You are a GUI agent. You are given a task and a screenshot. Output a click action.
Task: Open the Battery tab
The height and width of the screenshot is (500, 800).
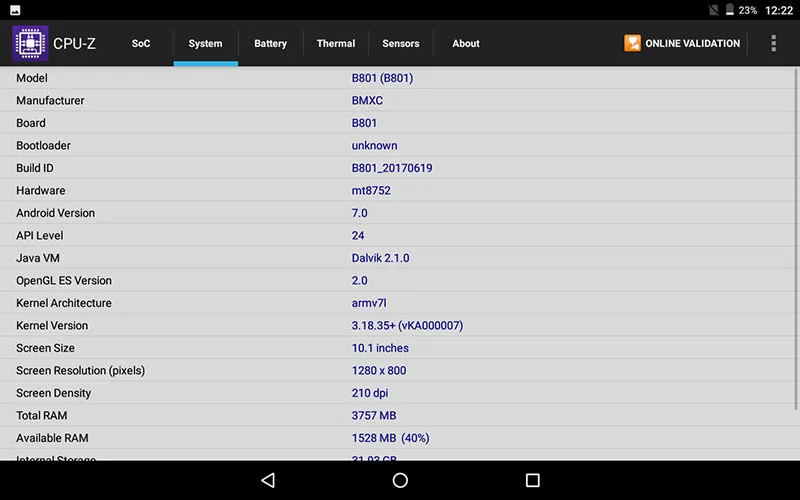coord(270,43)
